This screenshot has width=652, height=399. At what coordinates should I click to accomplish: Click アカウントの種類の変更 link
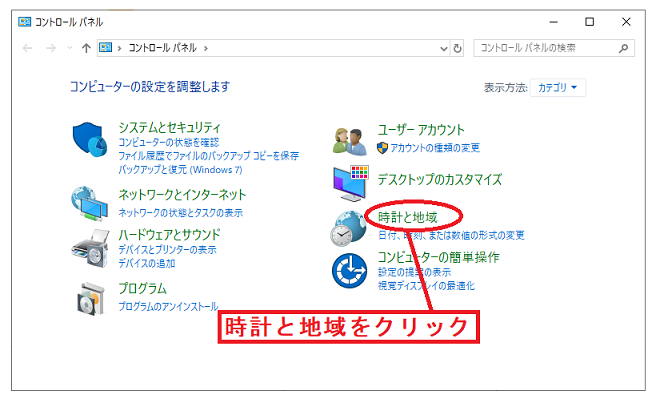pyautogui.click(x=435, y=148)
